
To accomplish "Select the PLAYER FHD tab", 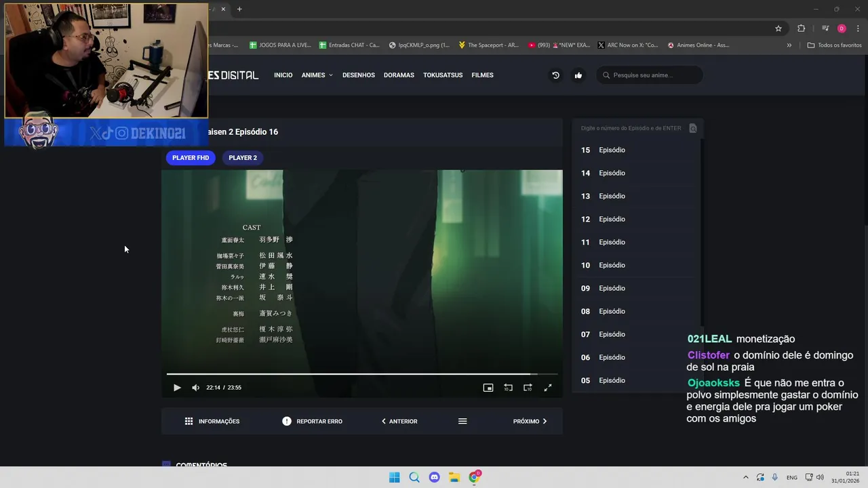I will click(x=191, y=158).
